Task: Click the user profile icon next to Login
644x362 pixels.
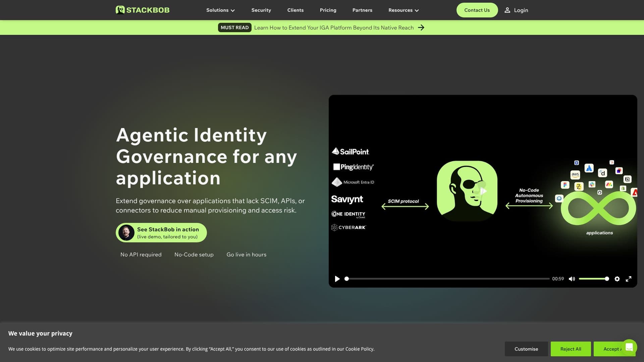Action: (507, 10)
